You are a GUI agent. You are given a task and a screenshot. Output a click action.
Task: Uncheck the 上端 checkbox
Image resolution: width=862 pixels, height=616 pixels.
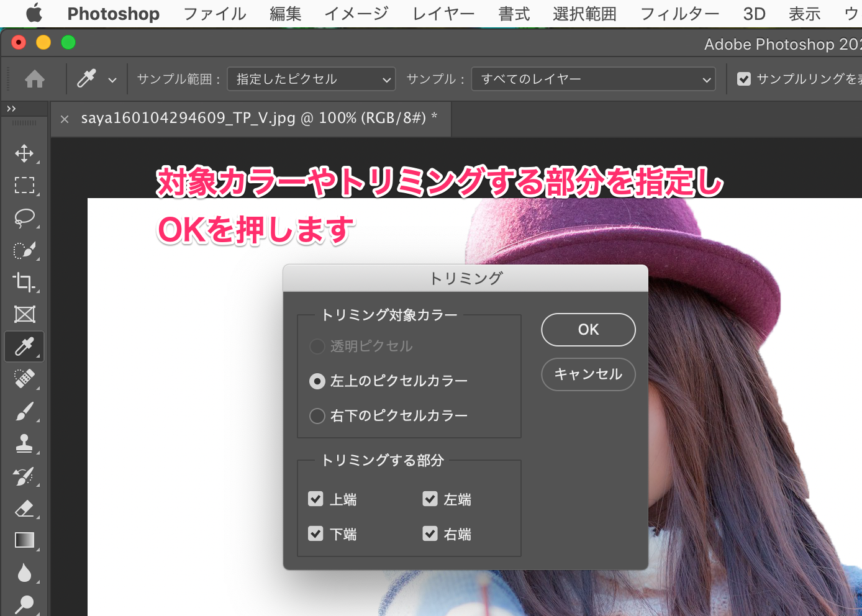coord(315,499)
